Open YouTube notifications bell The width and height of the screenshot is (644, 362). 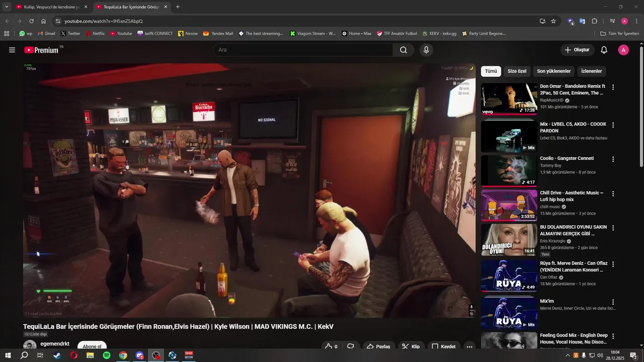click(604, 50)
